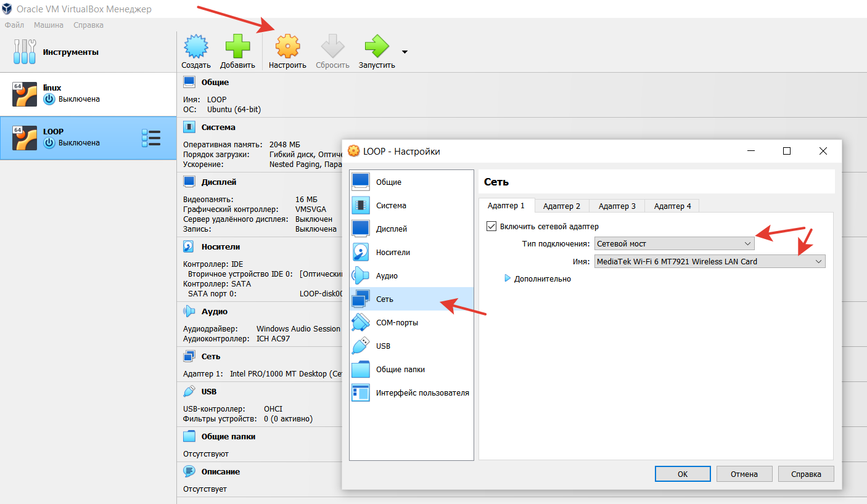Click the Общие папки folder icon in details
This screenshot has height=504, width=867.
(x=189, y=436)
